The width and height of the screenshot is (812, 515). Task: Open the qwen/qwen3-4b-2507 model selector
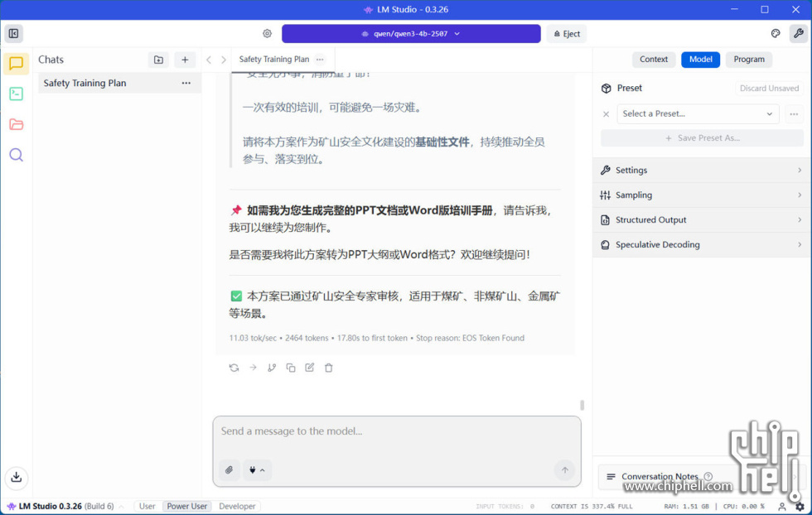coord(411,34)
